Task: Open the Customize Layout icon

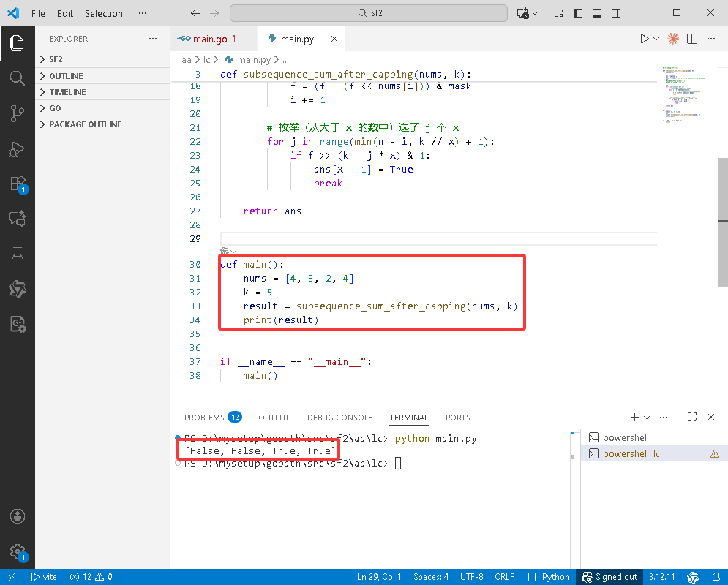Action: coord(558,13)
